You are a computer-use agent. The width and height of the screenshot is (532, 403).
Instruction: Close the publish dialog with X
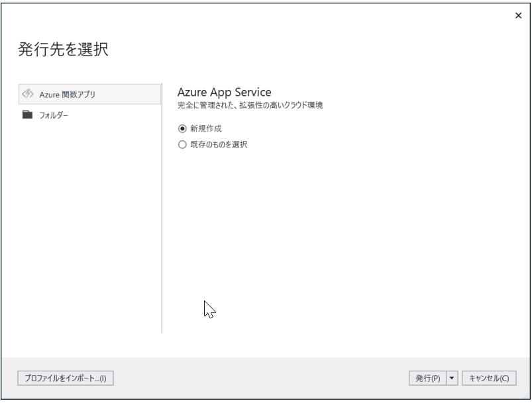point(519,16)
